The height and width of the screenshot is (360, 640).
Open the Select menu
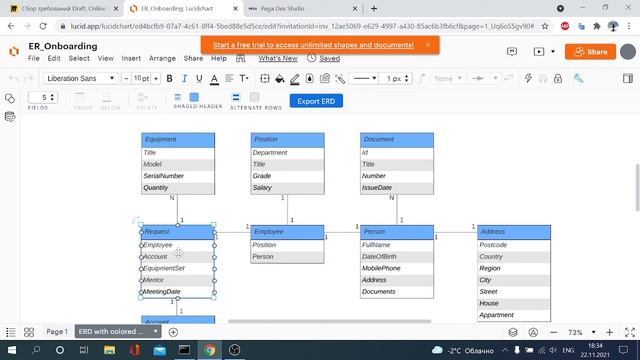tap(79, 58)
